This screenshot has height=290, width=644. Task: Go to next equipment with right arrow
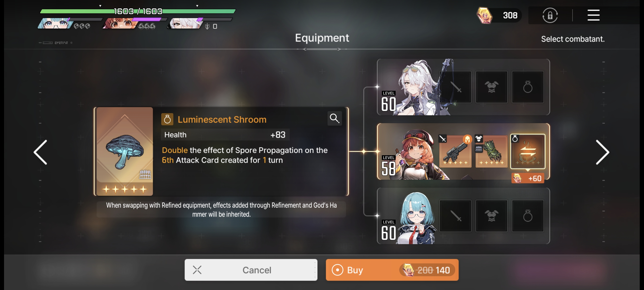click(x=602, y=152)
